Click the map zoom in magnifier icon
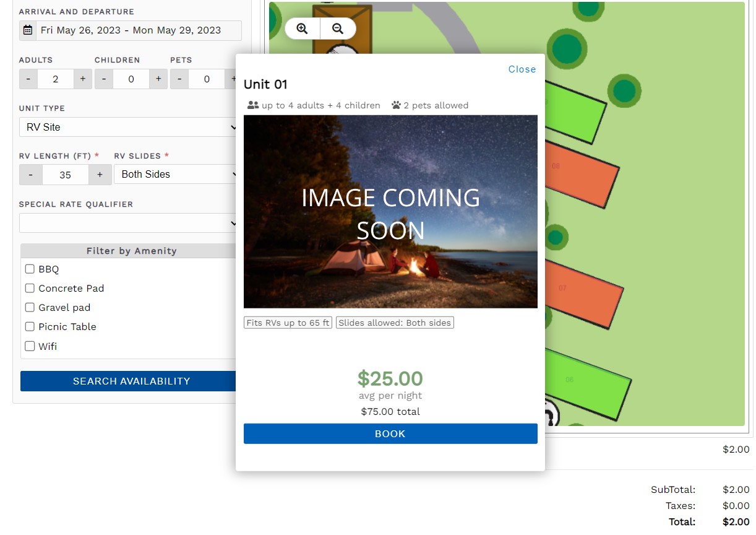This screenshot has width=756, height=535. tap(302, 28)
